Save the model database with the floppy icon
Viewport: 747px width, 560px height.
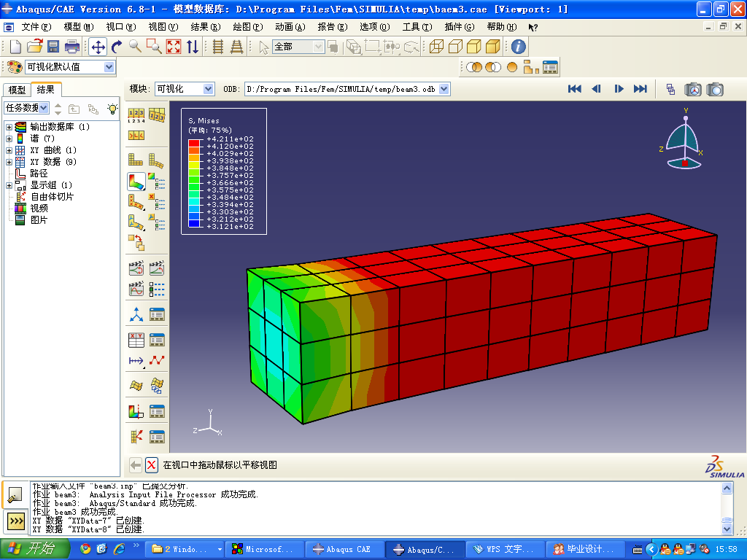click(53, 47)
